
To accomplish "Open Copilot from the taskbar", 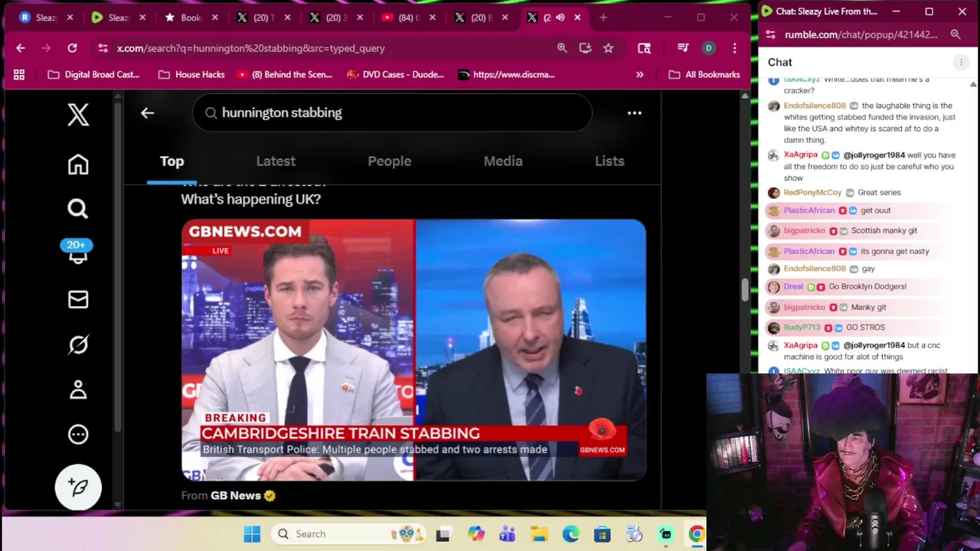I will click(x=476, y=533).
